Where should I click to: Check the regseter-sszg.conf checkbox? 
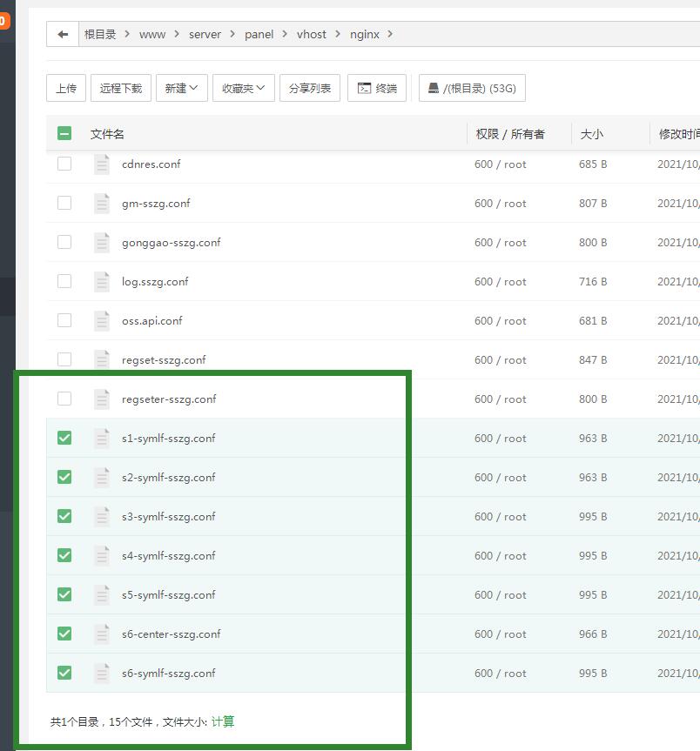tap(64, 399)
